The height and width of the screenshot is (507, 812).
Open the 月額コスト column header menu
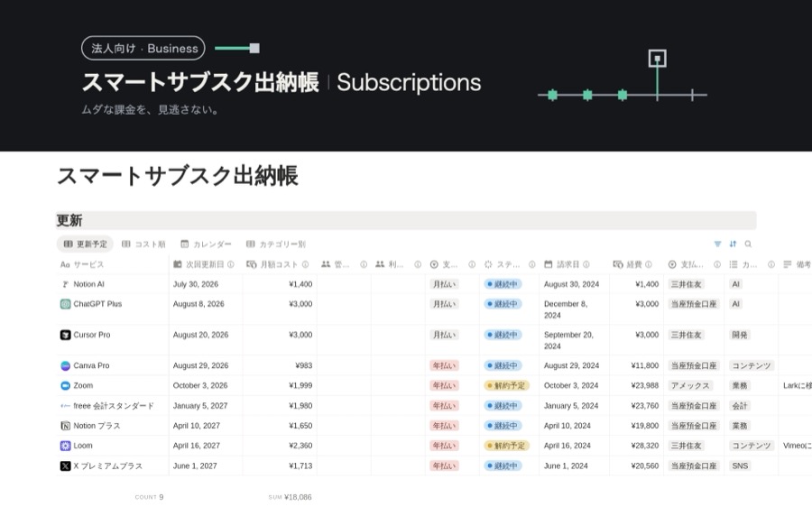(x=280, y=264)
